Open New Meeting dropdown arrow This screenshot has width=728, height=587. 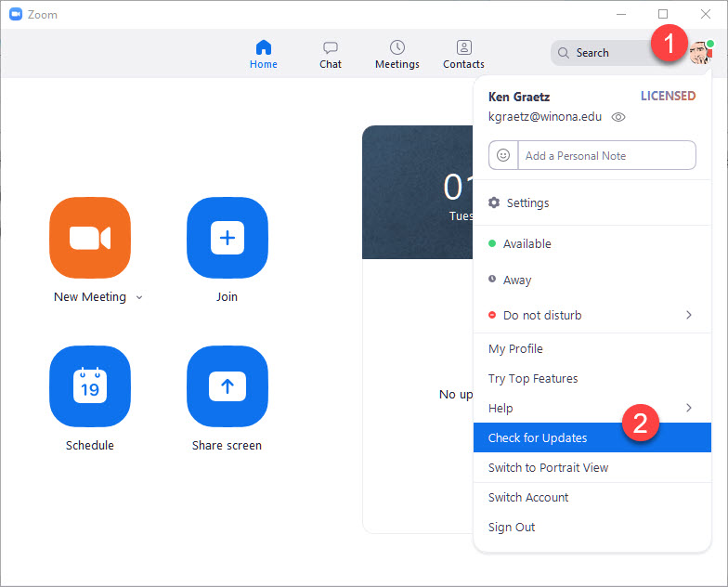(139, 297)
